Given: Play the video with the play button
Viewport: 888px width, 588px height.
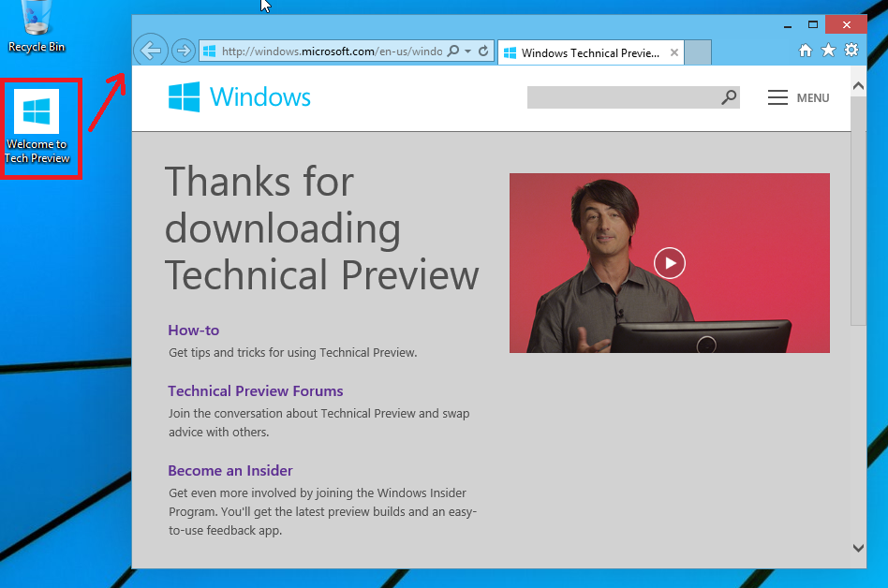Looking at the screenshot, I should [670, 263].
